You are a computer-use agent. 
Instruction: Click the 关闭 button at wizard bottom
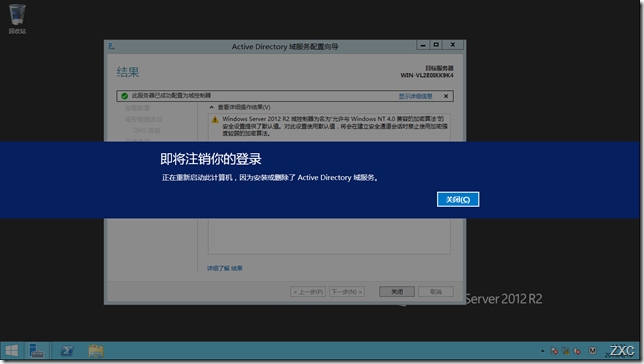pos(397,292)
